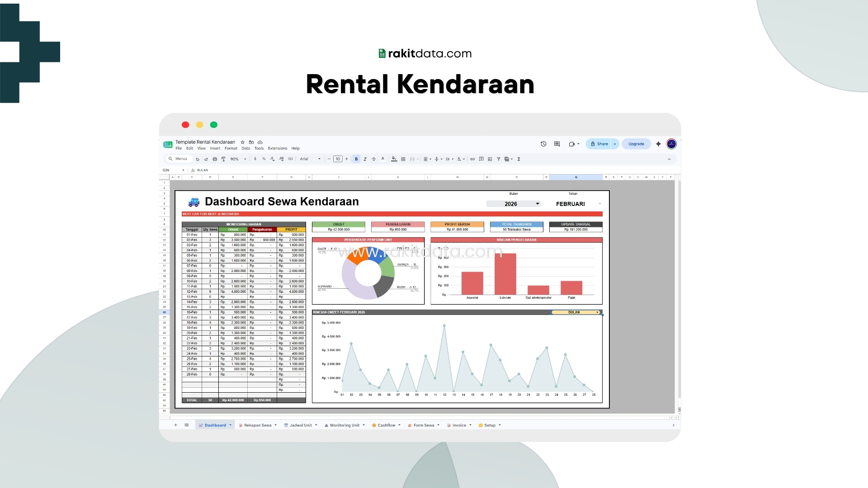This screenshot has height=488, width=868.
Task: Open the vertical align dropdown
Action: point(439,159)
